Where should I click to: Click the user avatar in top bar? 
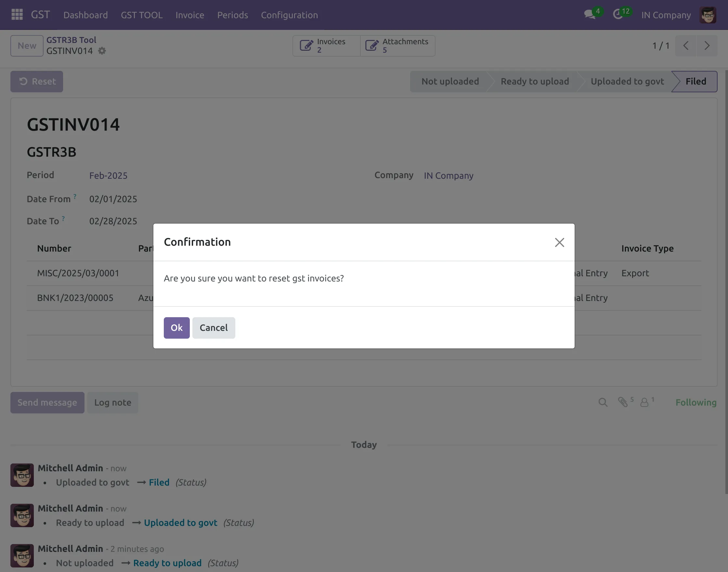[708, 15]
